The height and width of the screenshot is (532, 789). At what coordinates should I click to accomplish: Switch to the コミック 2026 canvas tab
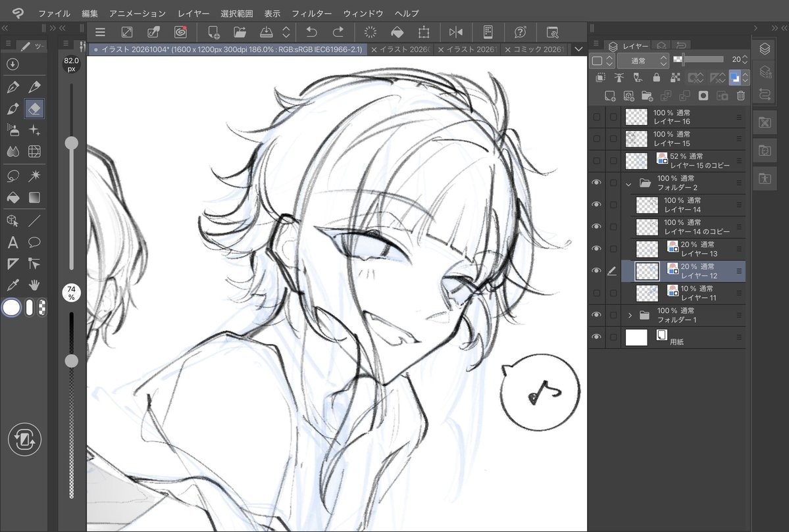(535, 49)
